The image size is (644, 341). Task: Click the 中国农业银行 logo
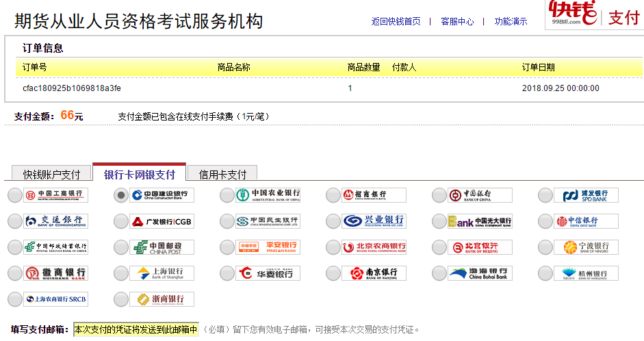[268, 195]
